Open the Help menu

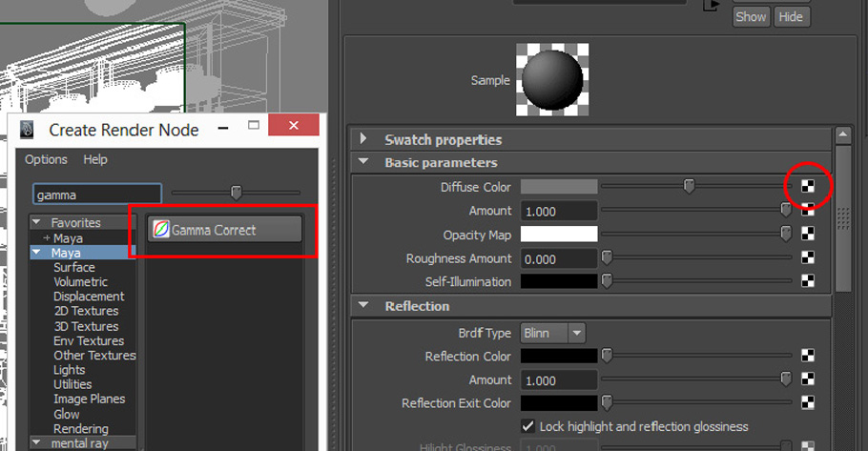pyautogui.click(x=95, y=159)
